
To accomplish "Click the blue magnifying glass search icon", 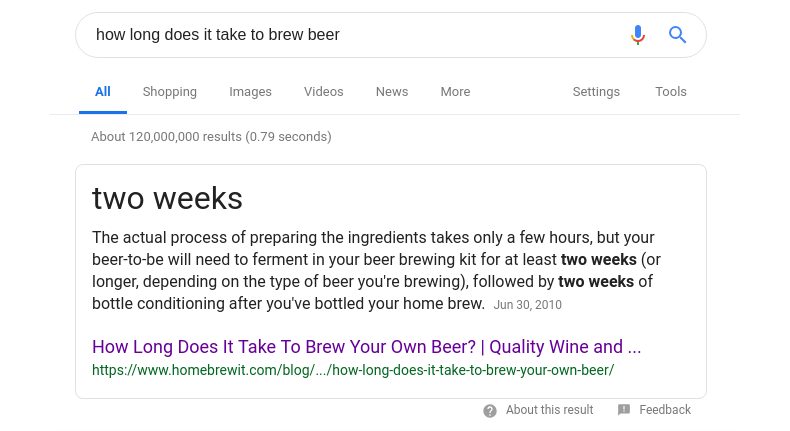I will pyautogui.click(x=678, y=35).
